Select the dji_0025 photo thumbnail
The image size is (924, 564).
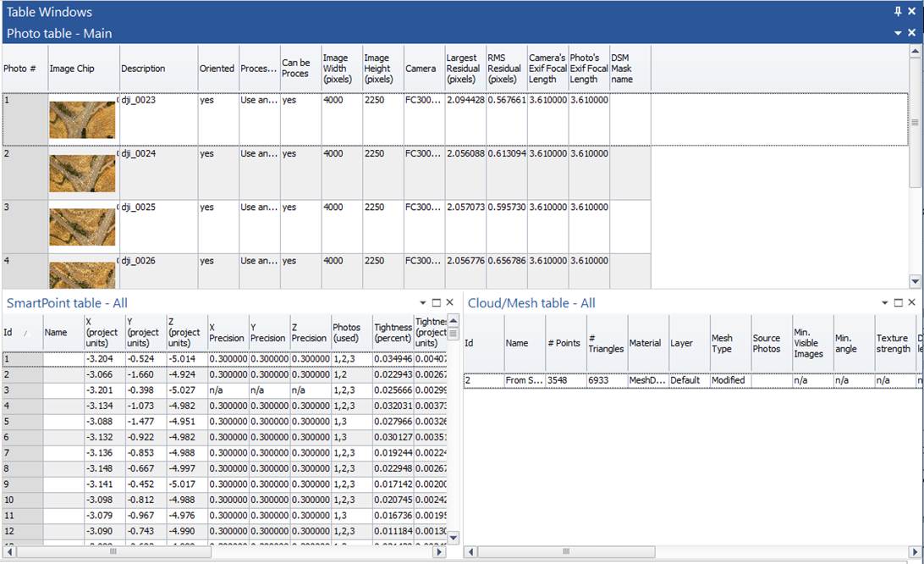[x=82, y=227]
